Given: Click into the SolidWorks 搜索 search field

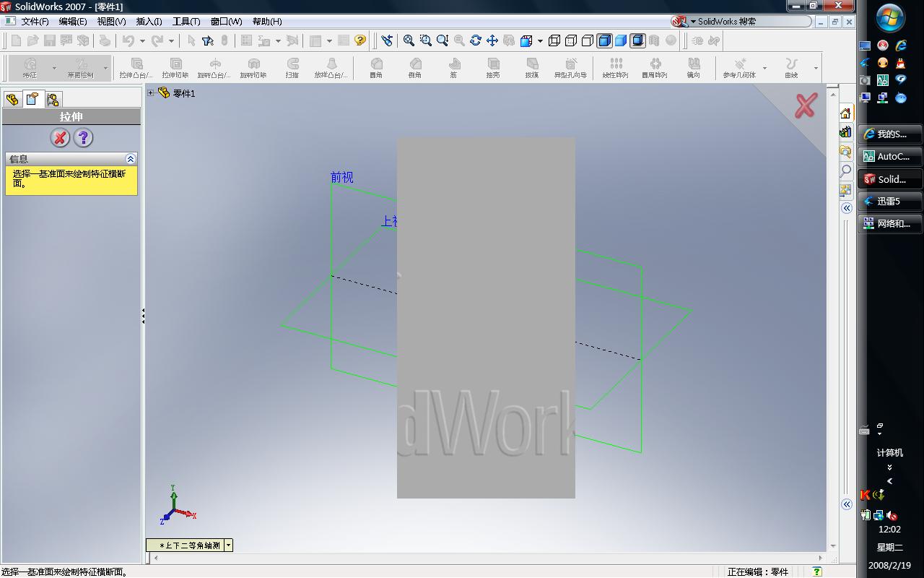Looking at the screenshot, I should pyautogui.click(x=754, y=22).
